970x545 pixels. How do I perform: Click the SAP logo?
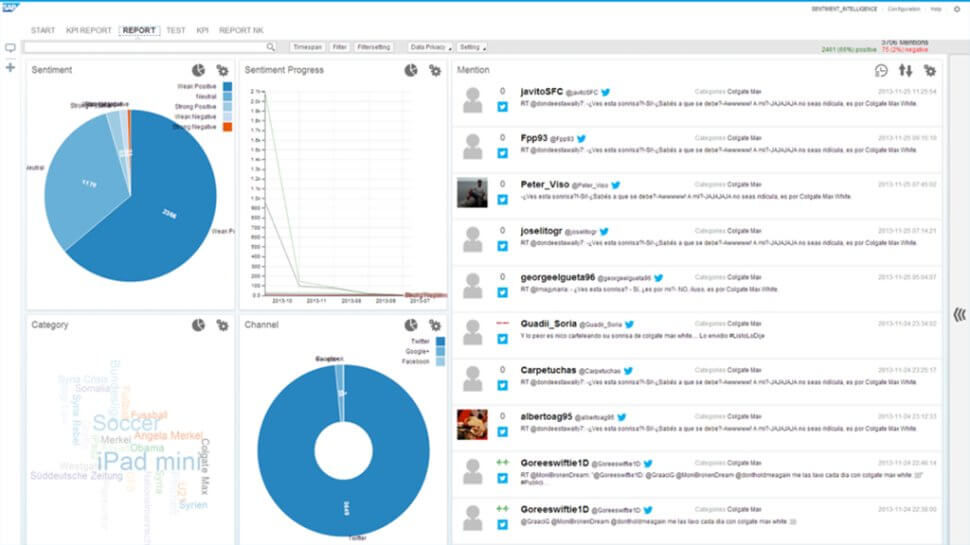pyautogui.click(x=11, y=7)
